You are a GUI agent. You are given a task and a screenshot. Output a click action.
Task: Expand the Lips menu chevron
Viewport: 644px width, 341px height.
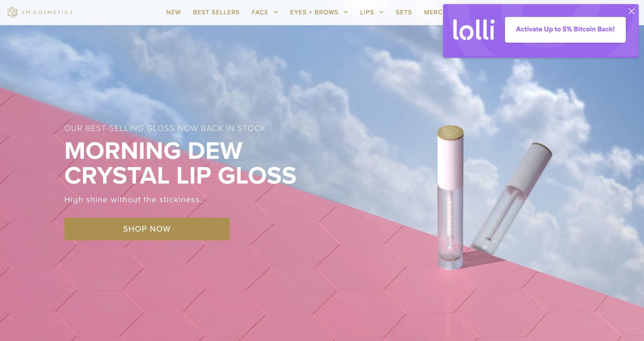click(381, 12)
